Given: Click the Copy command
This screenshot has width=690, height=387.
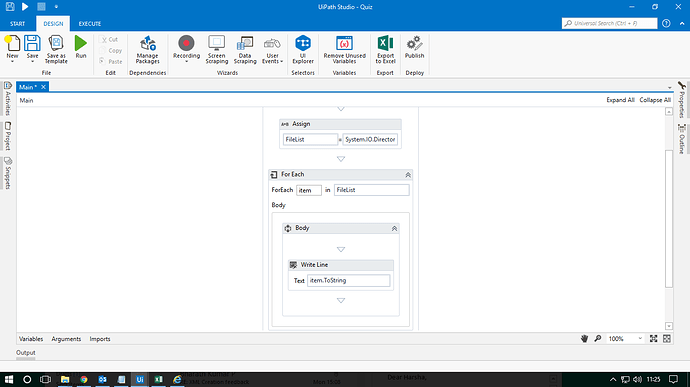Looking at the screenshot, I should tap(110, 50).
